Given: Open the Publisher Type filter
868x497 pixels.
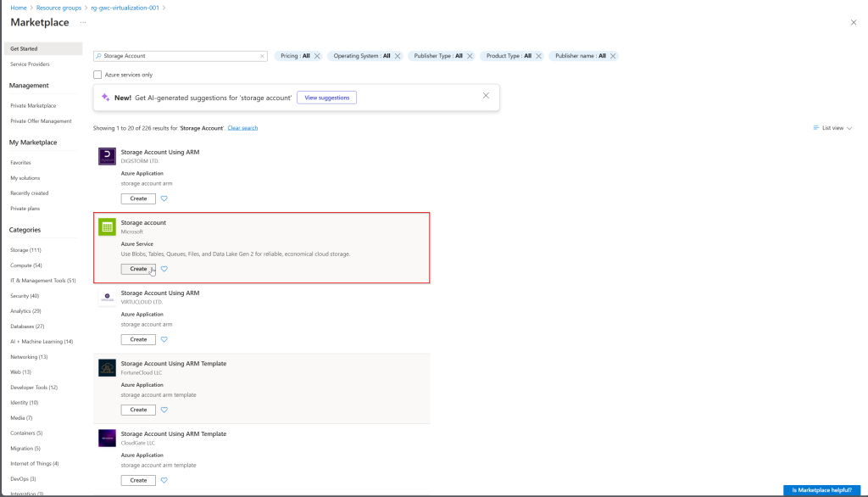Looking at the screenshot, I should [438, 56].
